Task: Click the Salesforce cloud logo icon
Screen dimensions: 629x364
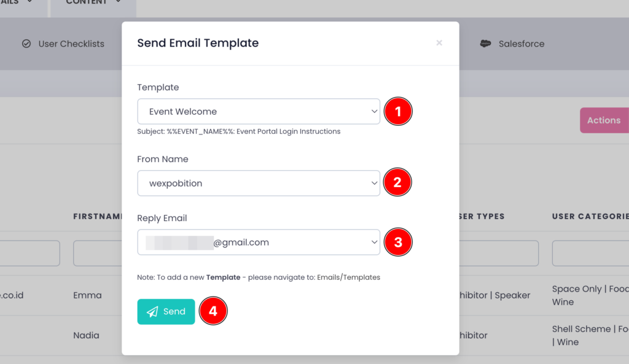Action: (485, 44)
